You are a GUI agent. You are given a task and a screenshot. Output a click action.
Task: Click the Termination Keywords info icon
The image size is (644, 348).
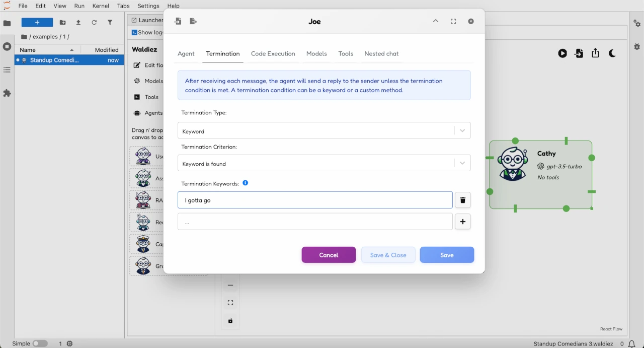[x=246, y=183]
